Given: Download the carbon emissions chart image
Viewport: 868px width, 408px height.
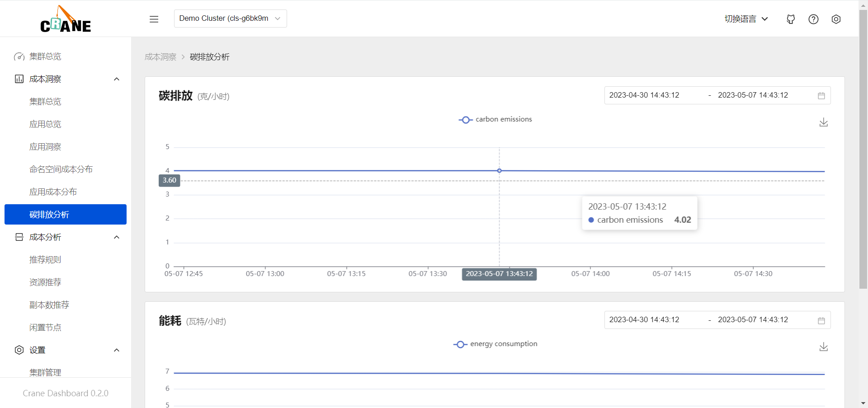Looking at the screenshot, I should click(x=824, y=122).
